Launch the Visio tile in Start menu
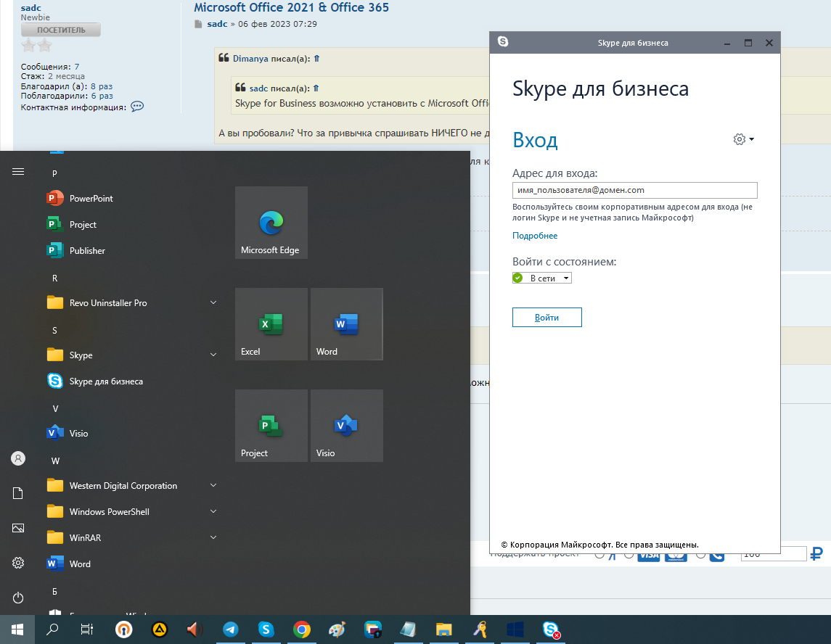831x644 pixels. (347, 426)
